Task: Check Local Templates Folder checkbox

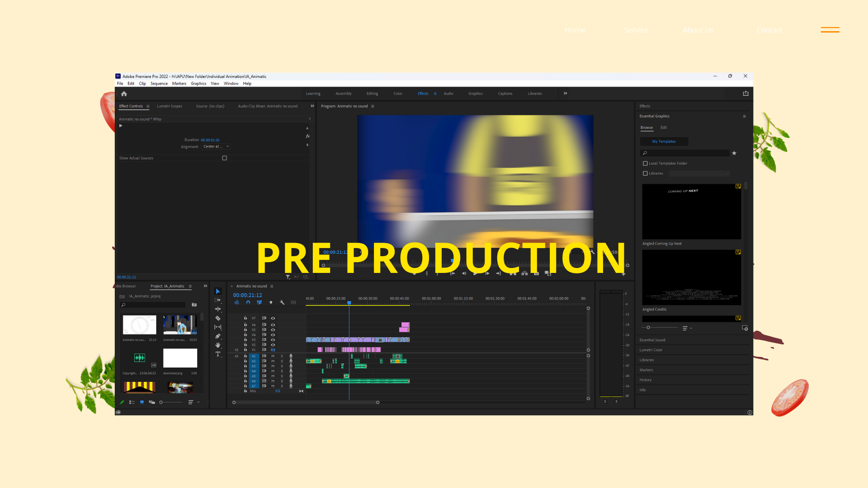Action: [x=645, y=164]
